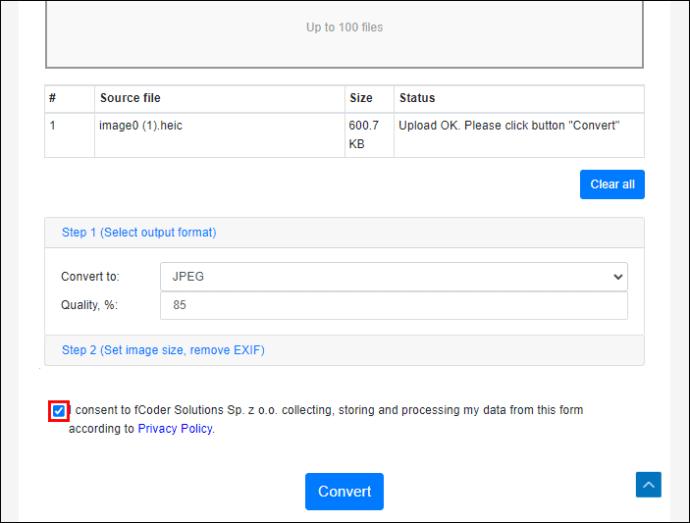Open the Privacy Policy link

coord(175,429)
